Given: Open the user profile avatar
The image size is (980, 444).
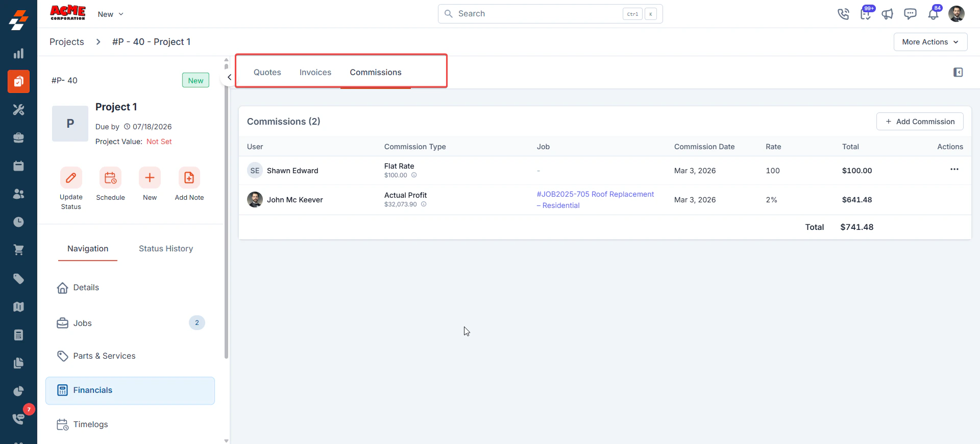Looking at the screenshot, I should click(957, 14).
